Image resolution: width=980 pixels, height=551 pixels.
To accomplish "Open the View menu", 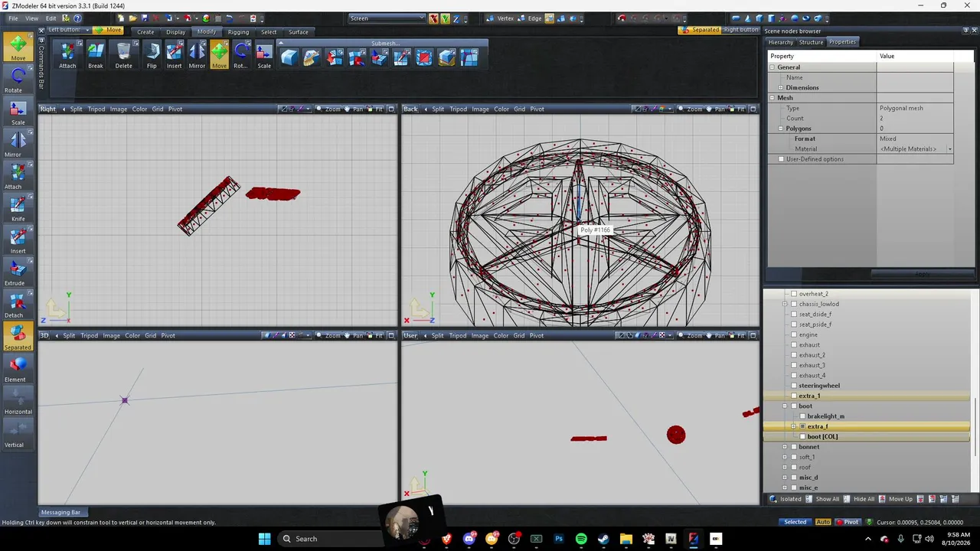I will [x=32, y=18].
